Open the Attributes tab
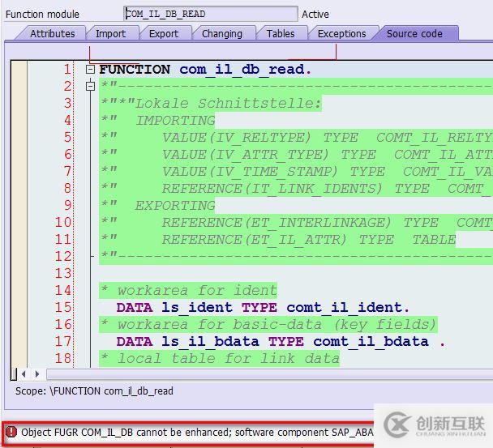 coord(52,33)
